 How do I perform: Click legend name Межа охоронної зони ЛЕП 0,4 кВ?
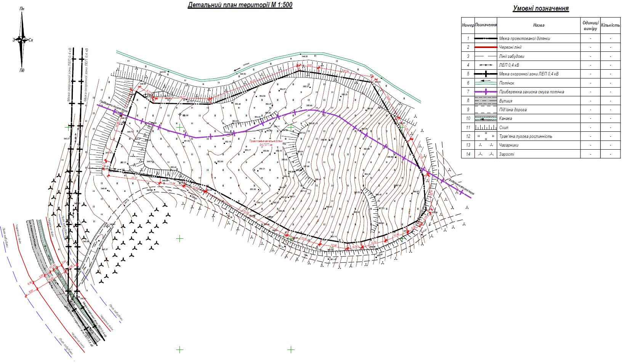529,74
